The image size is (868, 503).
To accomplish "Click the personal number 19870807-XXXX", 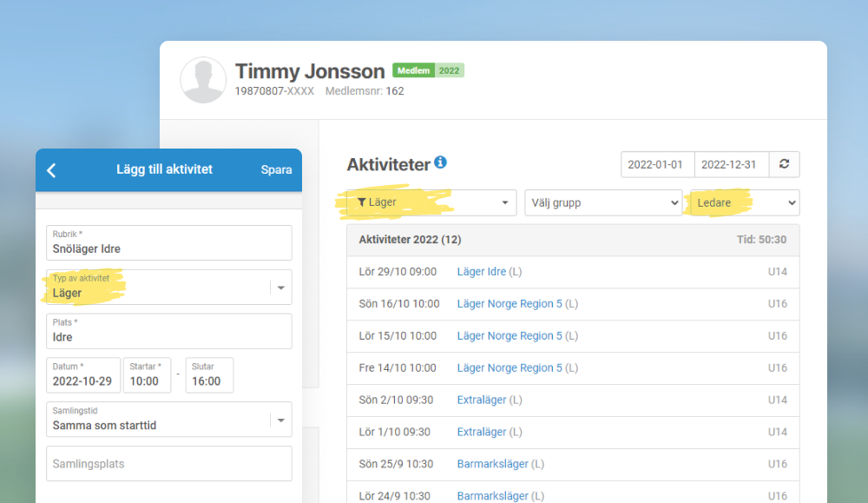I will [x=274, y=91].
